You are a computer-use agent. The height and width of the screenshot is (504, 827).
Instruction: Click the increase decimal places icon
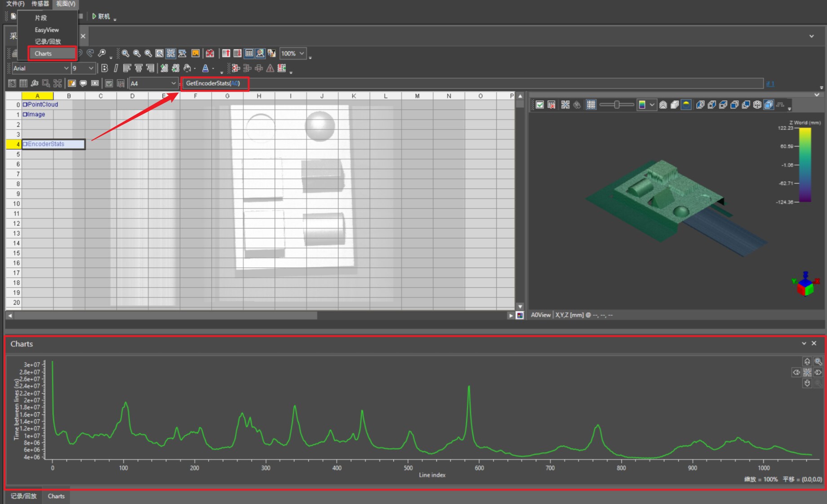(x=164, y=68)
